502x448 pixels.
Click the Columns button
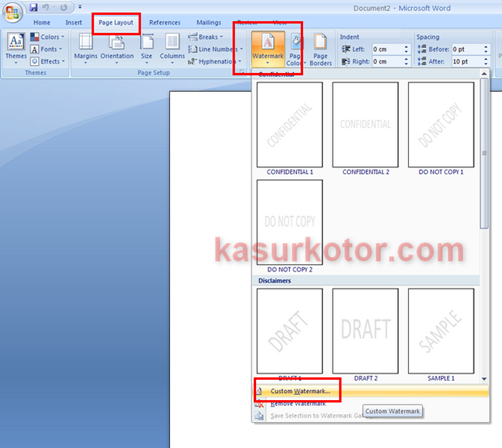[172, 48]
